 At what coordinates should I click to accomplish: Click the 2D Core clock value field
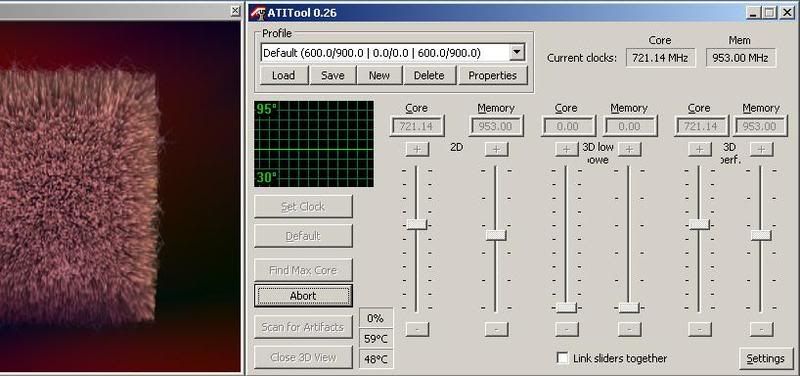pos(417,126)
